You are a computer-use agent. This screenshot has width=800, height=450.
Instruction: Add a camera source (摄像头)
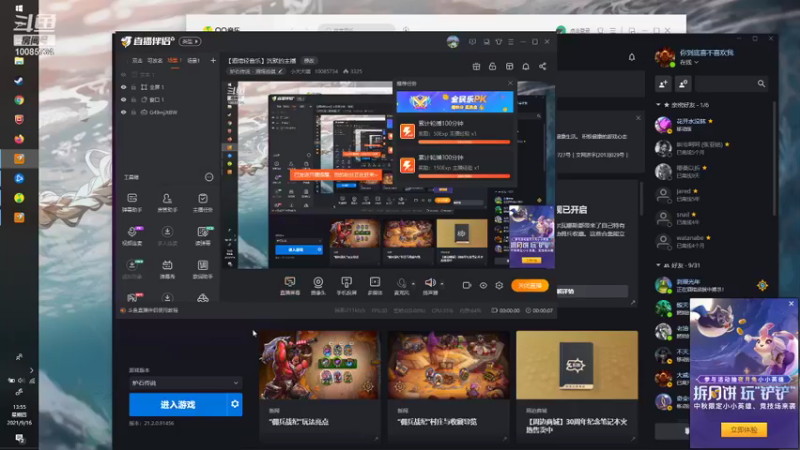(318, 286)
